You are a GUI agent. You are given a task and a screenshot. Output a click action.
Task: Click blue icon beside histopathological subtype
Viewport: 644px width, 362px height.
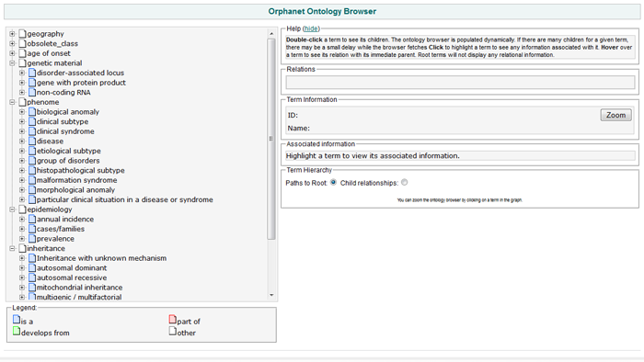coord(32,170)
